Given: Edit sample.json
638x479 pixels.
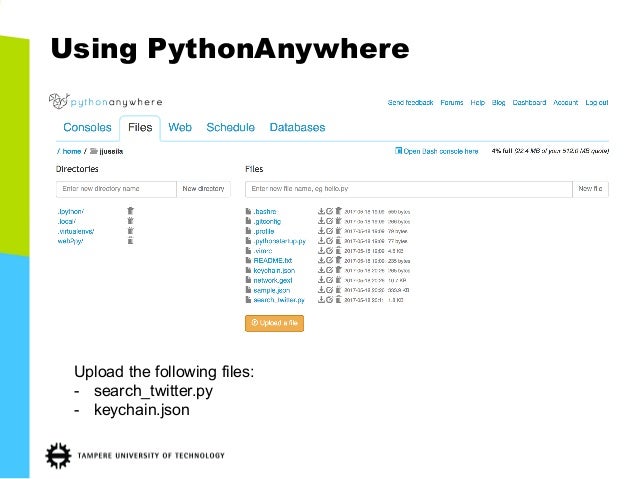Looking at the screenshot, I should tap(330, 290).
